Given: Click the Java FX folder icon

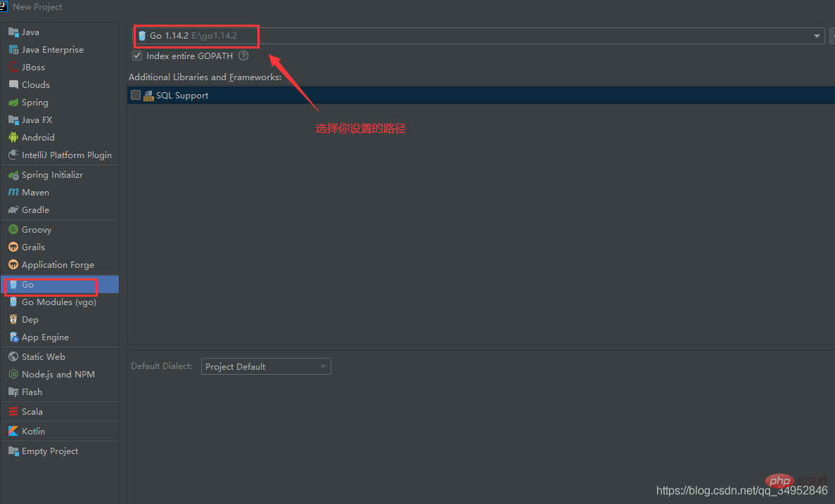Looking at the screenshot, I should click(x=13, y=119).
